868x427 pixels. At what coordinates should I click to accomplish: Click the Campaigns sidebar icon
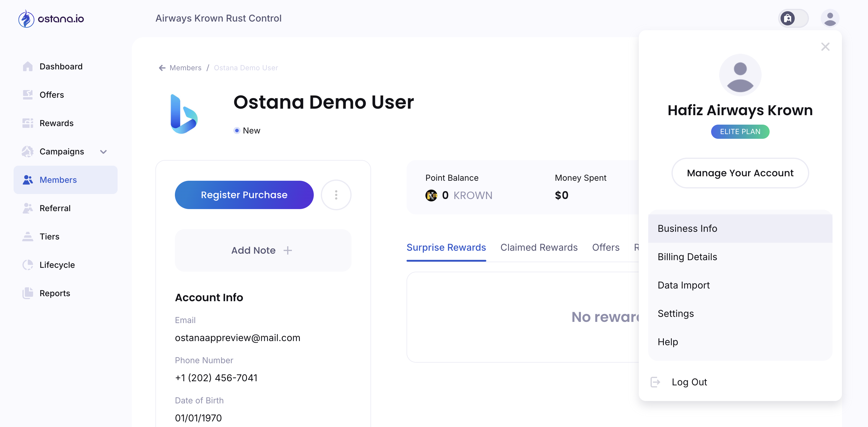(28, 151)
